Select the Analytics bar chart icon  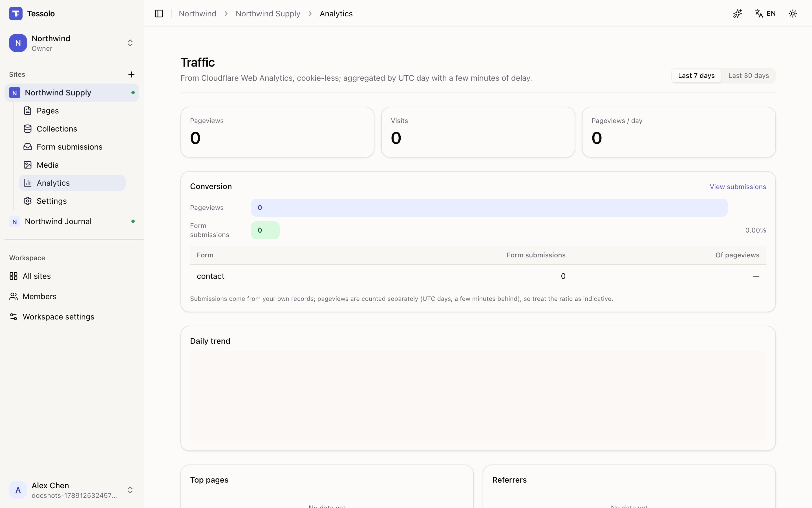pos(28,183)
